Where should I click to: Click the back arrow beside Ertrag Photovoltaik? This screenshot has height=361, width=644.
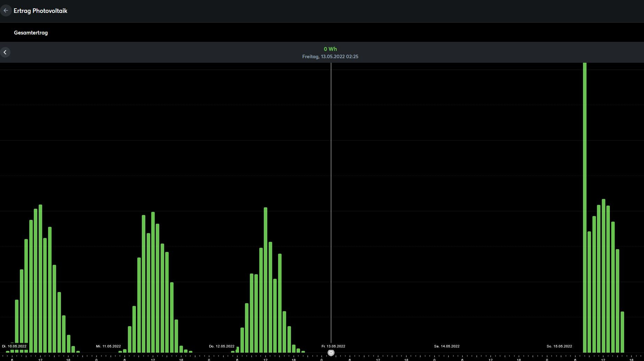tap(6, 11)
